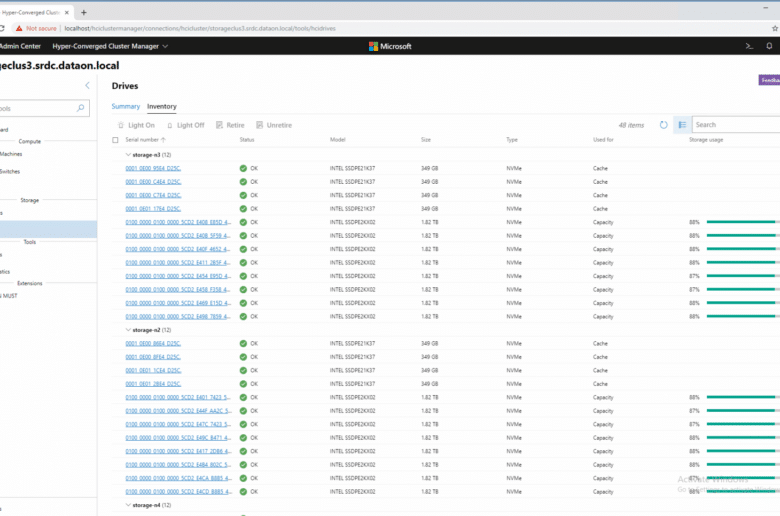Viewport: 780px width, 516px height.
Task: Open drive 0001 0E00 C4E4 D25C link
Action: (x=153, y=182)
